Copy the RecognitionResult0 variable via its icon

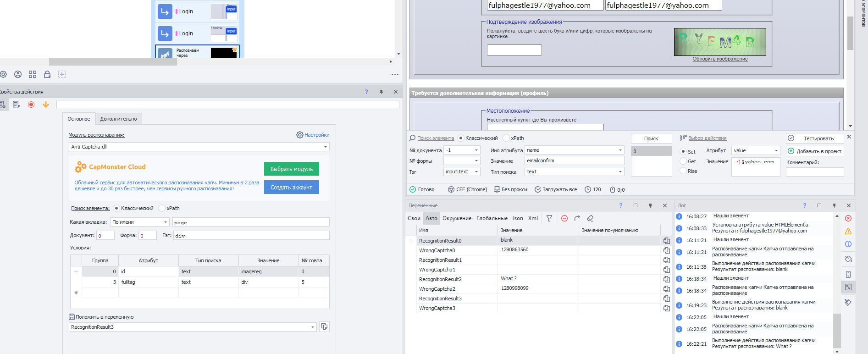(x=666, y=241)
